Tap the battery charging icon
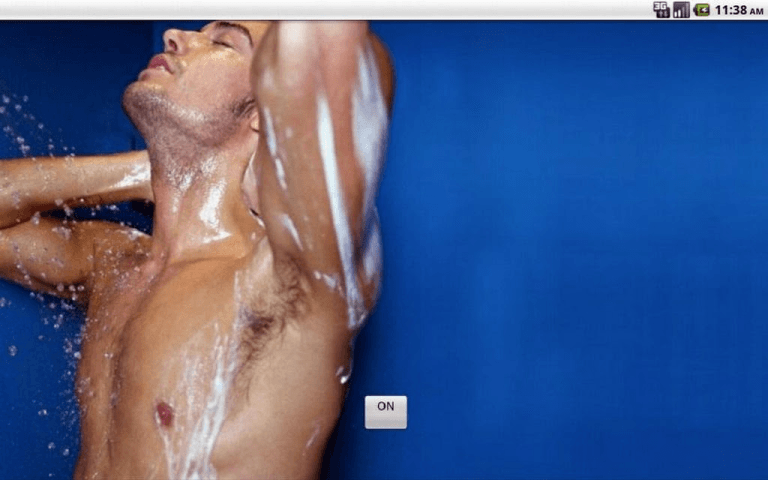 click(702, 9)
